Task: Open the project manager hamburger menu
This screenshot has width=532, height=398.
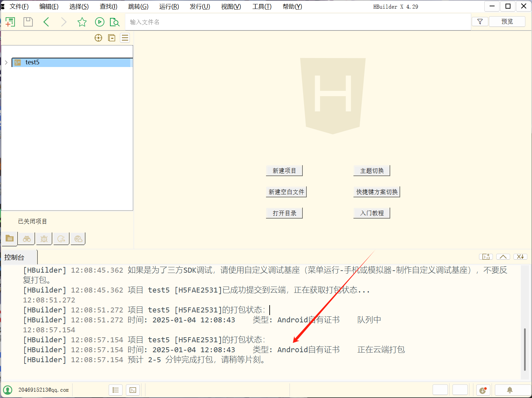Action: 125,38
